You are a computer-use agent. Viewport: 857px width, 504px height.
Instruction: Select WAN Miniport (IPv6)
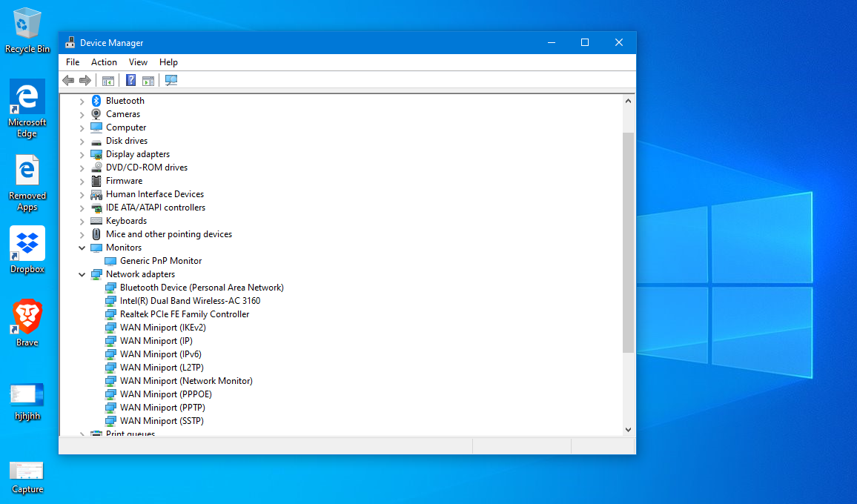tap(161, 354)
